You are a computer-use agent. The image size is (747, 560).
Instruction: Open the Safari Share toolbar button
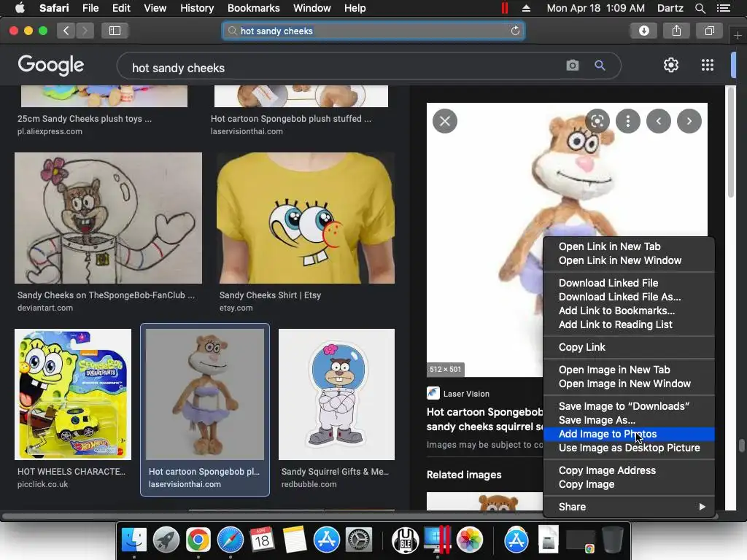click(x=676, y=31)
